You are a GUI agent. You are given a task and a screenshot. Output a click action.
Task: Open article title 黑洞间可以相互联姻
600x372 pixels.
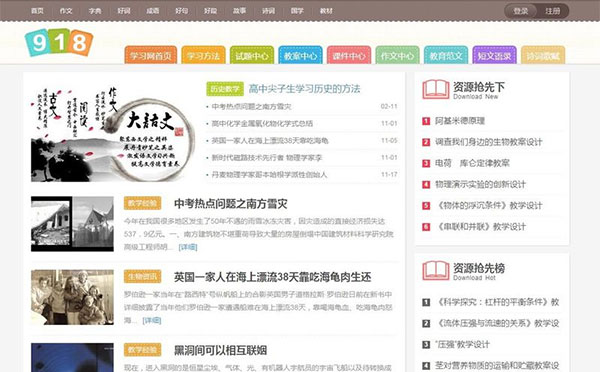point(220,350)
